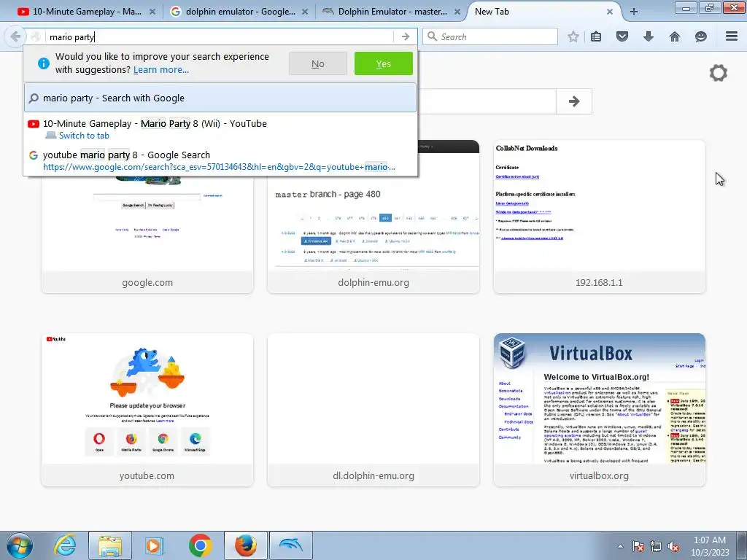
Task: Select 'youtube mario party 8' Google Search suggestion
Action: coord(220,160)
